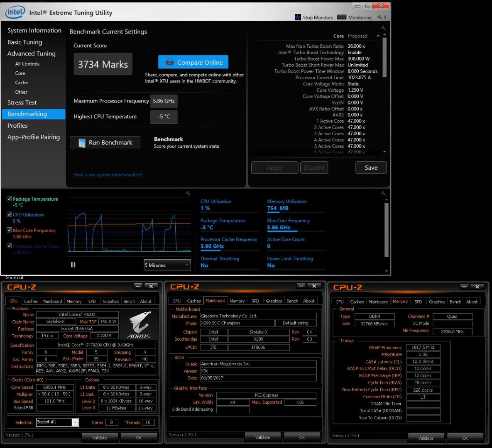This screenshot has height=448, width=492.
Task: Open the Socket #1 selection dropdown
Action: point(57,422)
